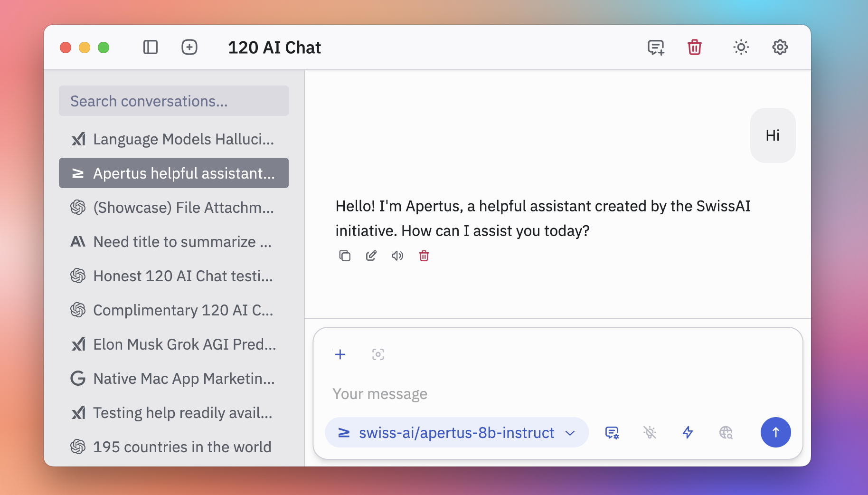This screenshot has height=495, width=868.
Task: Toggle the reasoning lightbulb option
Action: [x=650, y=433]
